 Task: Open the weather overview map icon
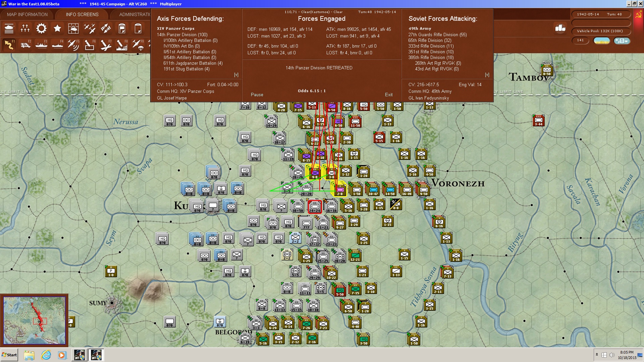(73, 28)
